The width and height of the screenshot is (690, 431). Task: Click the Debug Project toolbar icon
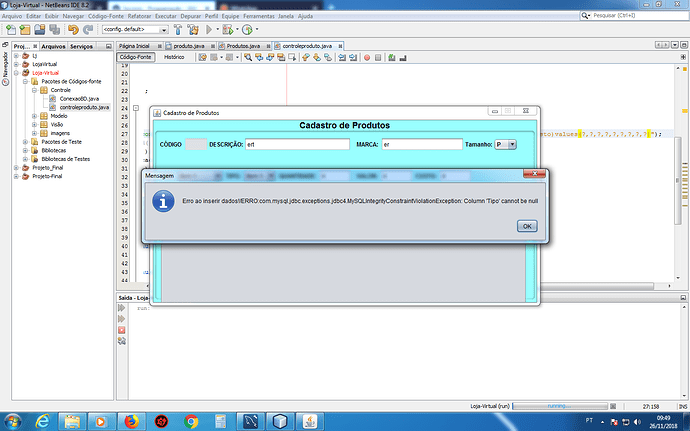point(228,29)
